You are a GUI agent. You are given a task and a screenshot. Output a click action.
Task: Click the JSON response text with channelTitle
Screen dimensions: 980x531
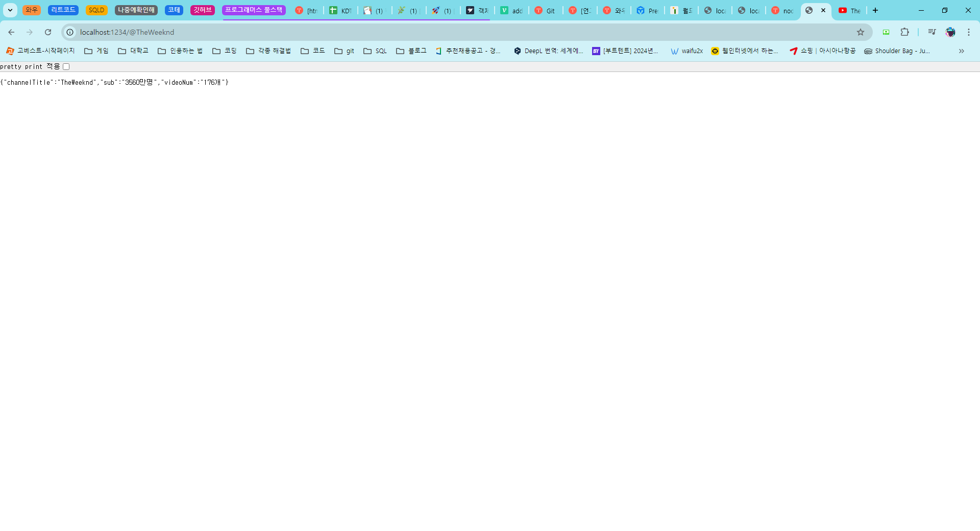(x=114, y=82)
